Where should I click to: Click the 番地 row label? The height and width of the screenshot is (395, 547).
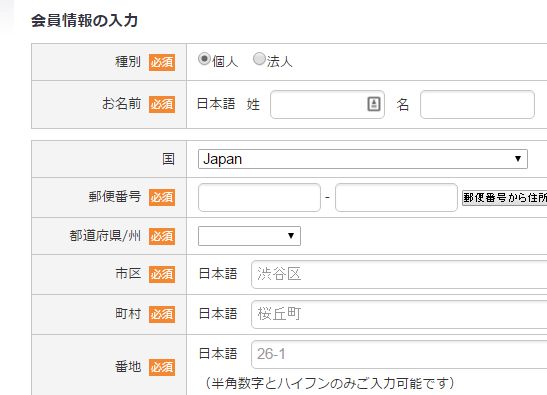tap(128, 367)
